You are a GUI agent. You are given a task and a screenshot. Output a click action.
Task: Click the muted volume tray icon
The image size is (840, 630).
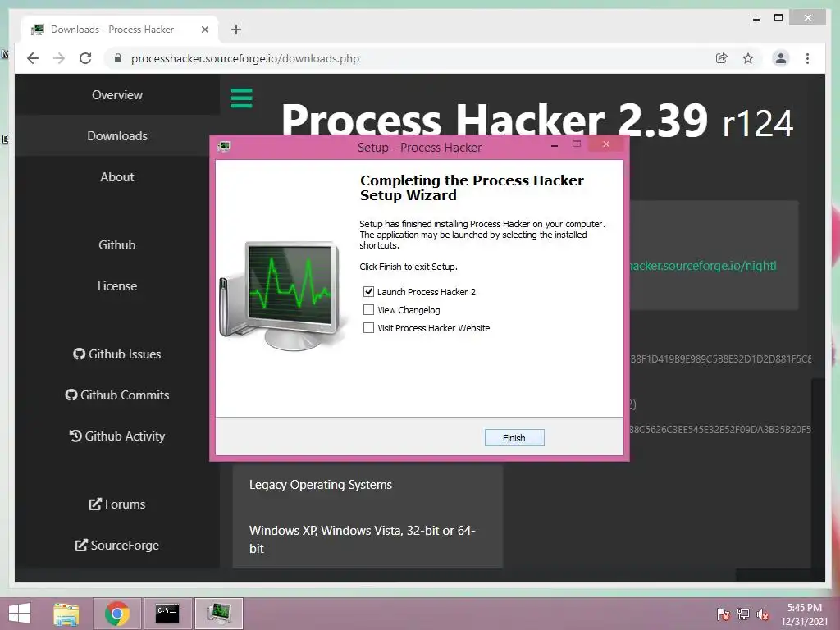[763, 614]
